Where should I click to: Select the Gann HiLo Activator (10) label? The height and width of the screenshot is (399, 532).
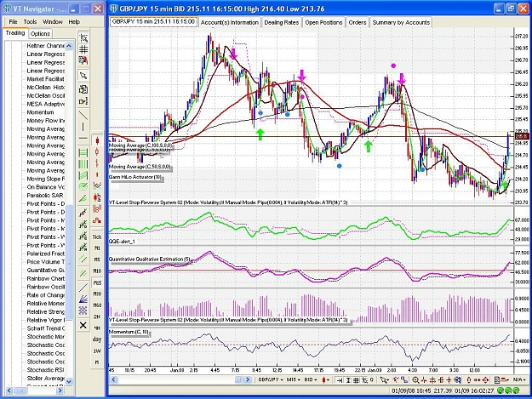click(135, 177)
